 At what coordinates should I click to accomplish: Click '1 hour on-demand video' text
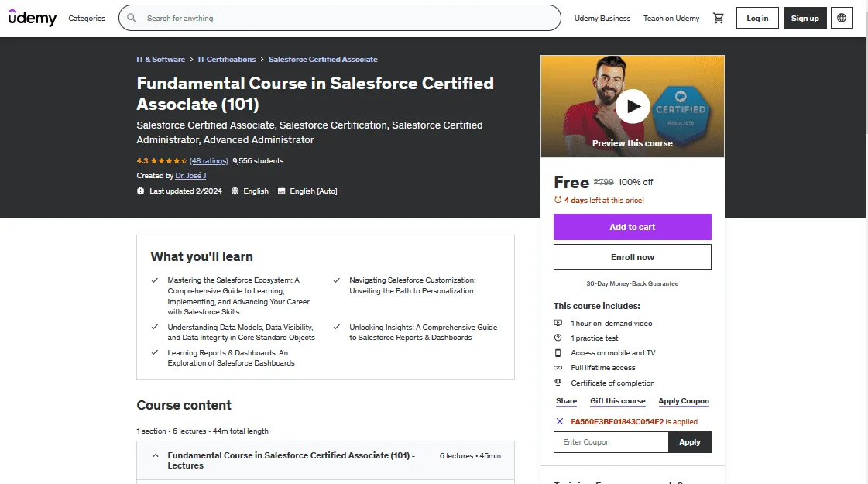[612, 324]
